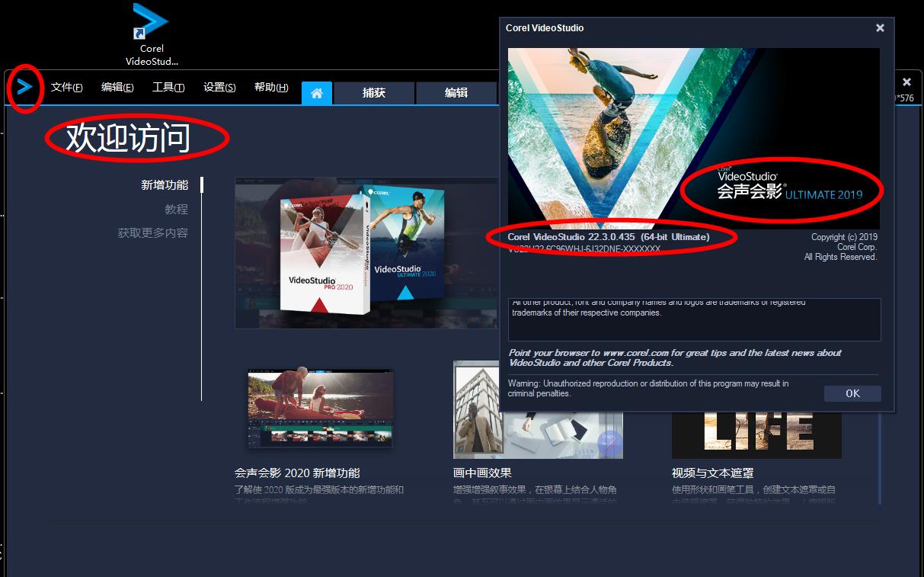Open the 设置(S) menu

click(x=219, y=88)
